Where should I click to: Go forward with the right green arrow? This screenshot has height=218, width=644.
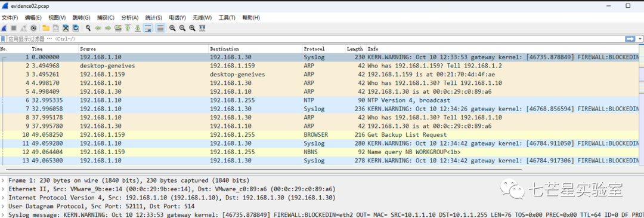pos(108,28)
